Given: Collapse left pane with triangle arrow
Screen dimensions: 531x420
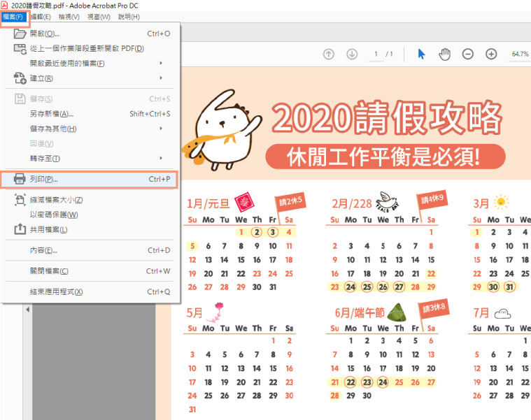Looking at the screenshot, I should coord(28,310).
